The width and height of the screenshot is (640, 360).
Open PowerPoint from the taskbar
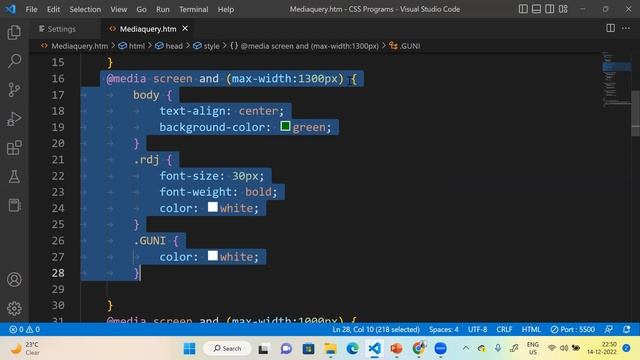396,349
